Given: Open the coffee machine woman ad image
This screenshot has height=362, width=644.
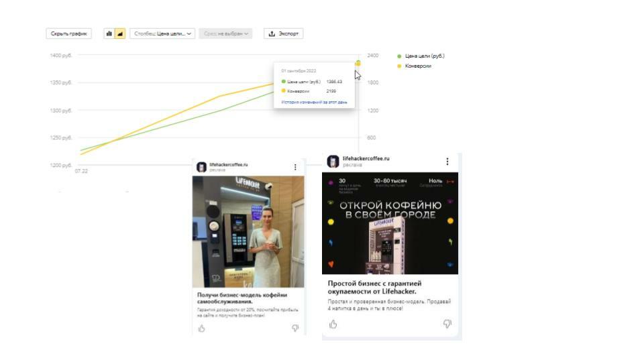Looking at the screenshot, I should pyautogui.click(x=248, y=232).
